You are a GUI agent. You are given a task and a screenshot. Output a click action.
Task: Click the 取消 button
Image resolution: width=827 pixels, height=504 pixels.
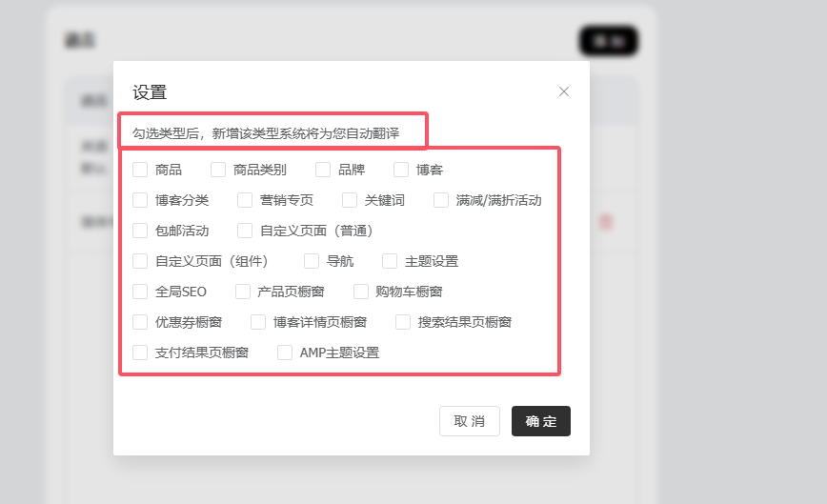coord(469,421)
